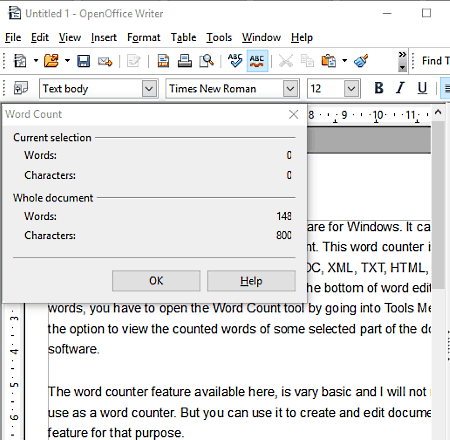The width and height of the screenshot is (450, 440).
Task: Click the Edit File icon
Action: pyautogui.click(x=133, y=61)
